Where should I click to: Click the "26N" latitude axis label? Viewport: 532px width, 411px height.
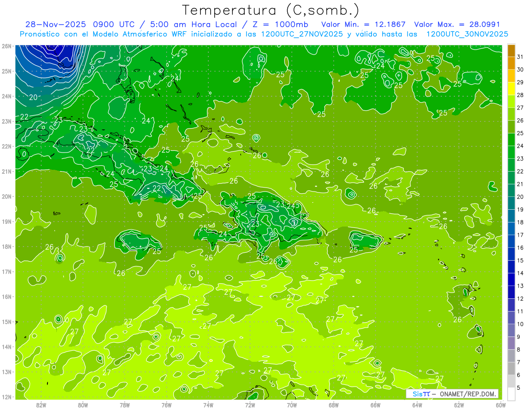click(6, 46)
